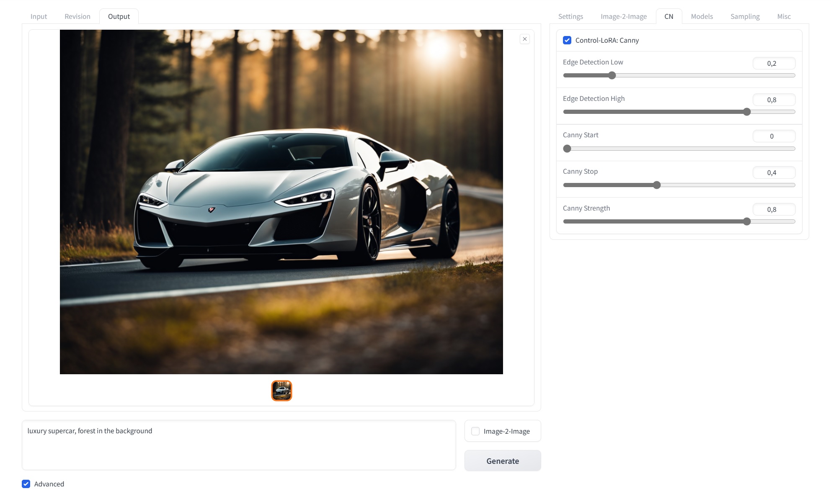Uncheck Control-LoRA: Canny checkbox
Image resolution: width=831 pixels, height=504 pixels.
(567, 40)
